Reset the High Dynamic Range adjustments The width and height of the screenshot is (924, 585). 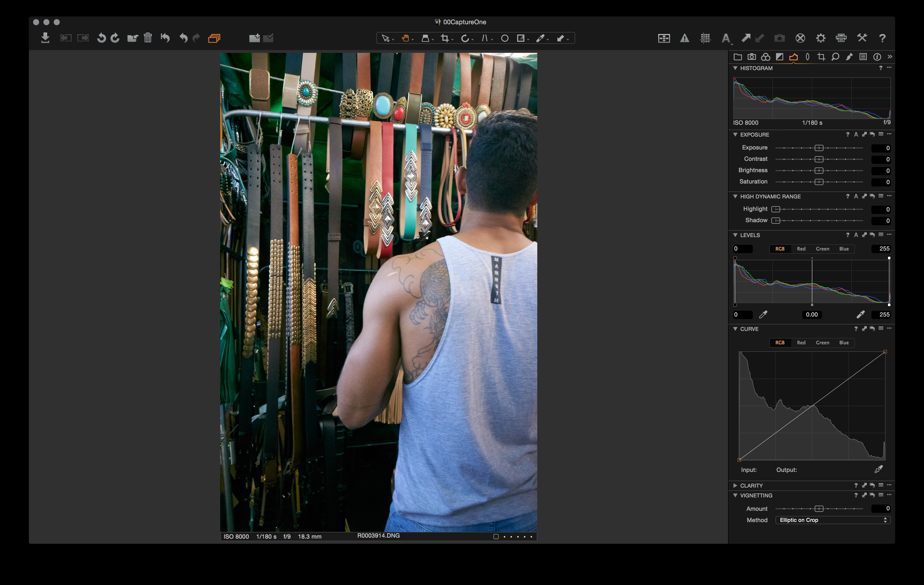pos(872,196)
